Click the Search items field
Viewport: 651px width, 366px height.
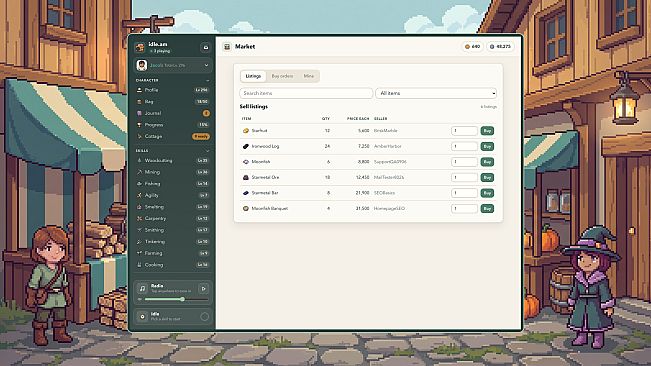pos(306,93)
